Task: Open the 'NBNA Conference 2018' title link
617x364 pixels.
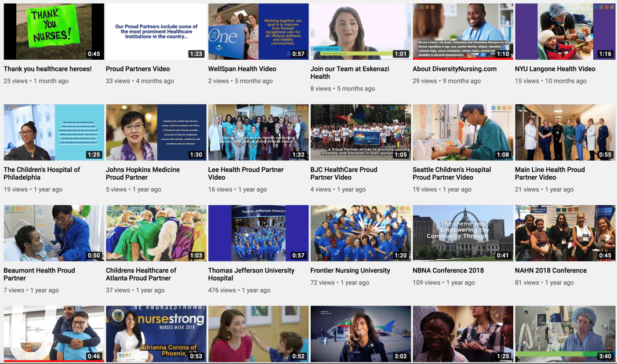Action: 448,270
